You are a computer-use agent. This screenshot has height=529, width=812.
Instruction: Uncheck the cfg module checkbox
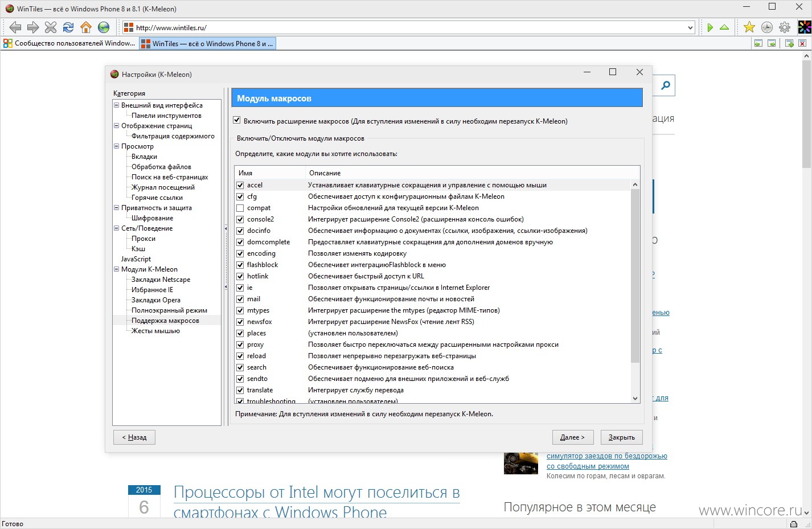(x=240, y=196)
